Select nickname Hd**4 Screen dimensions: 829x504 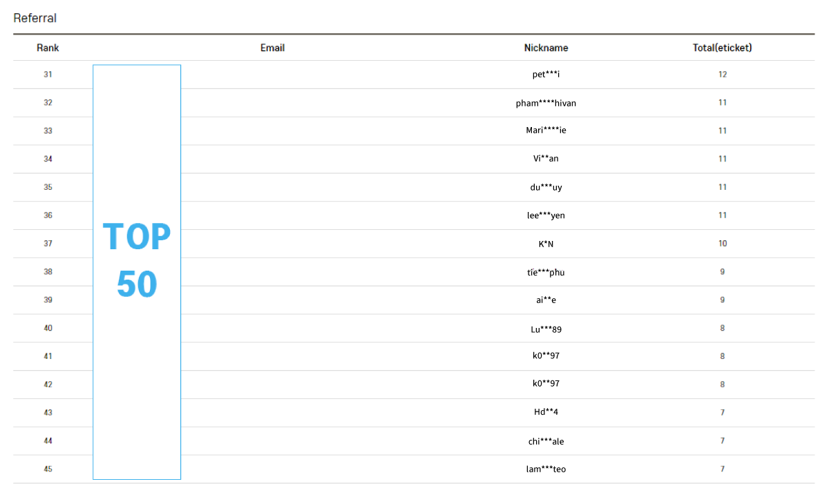[x=546, y=413]
